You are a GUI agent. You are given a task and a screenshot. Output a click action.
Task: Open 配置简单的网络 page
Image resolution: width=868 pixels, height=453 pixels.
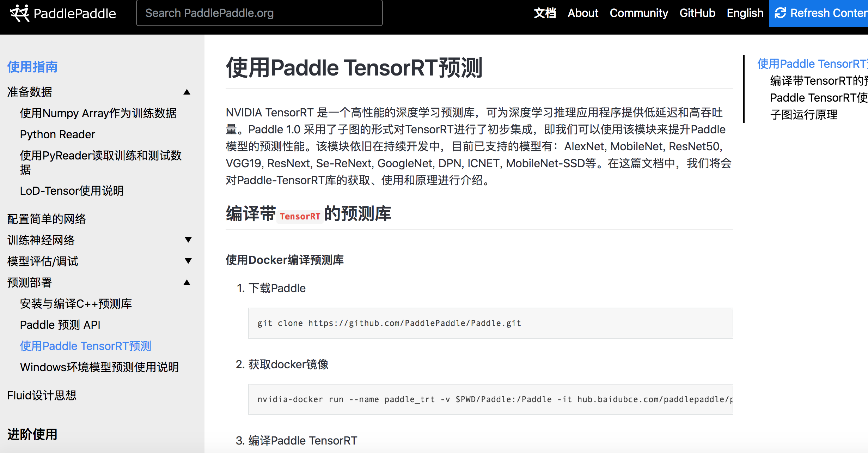pos(47,219)
